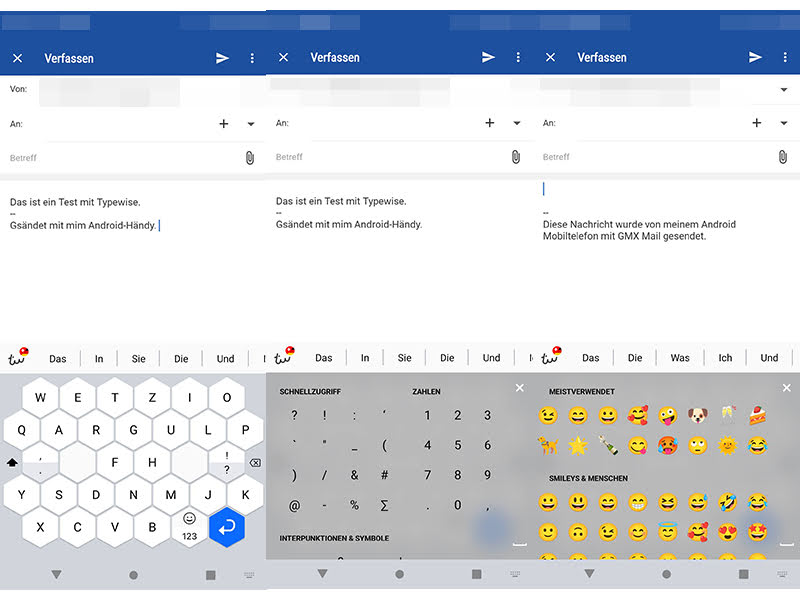This screenshot has height=600, width=800.
Task: Open the overflow menu in left screen header
Action: (x=252, y=58)
